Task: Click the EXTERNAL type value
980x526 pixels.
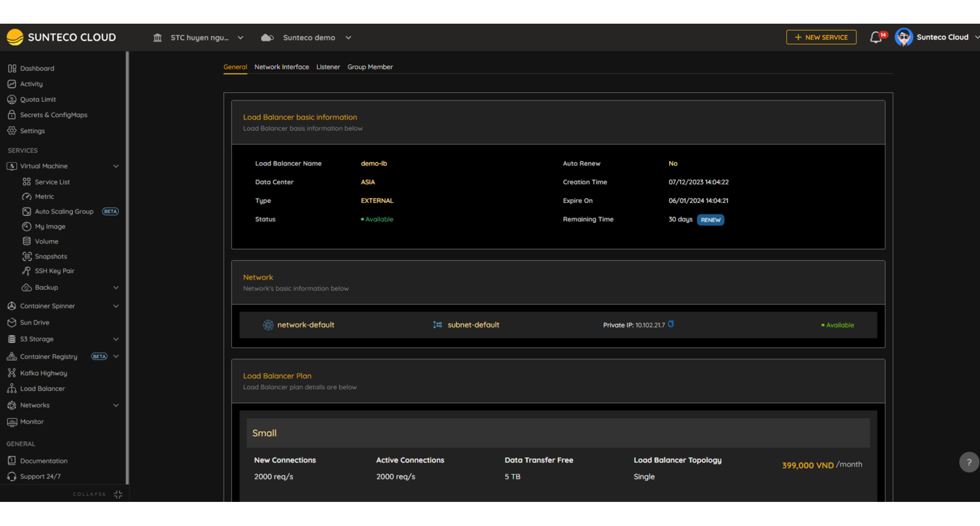Action: click(x=377, y=201)
